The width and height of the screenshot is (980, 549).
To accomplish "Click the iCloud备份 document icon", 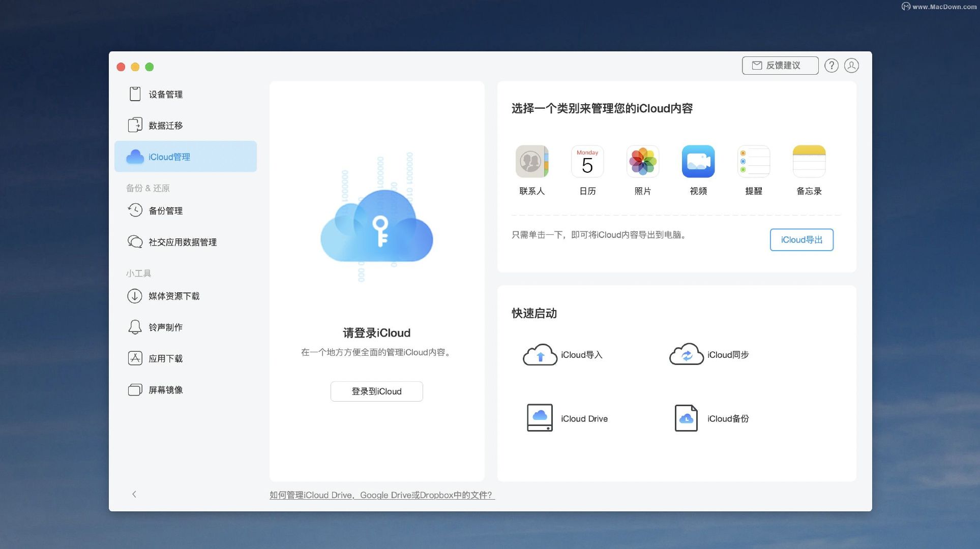I will point(686,418).
